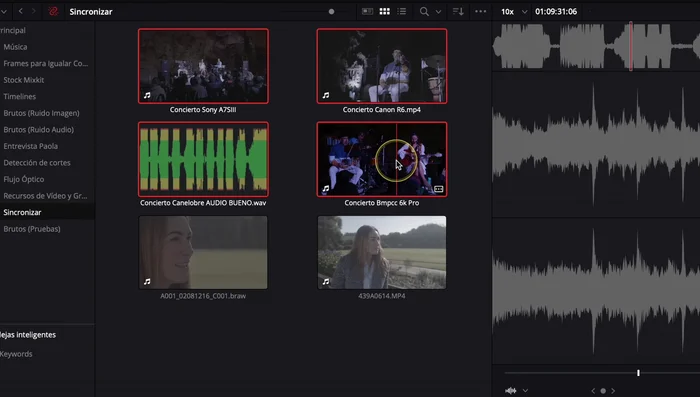Select the Flujo Óptico bin
This screenshot has height=397, width=700.
point(24,179)
